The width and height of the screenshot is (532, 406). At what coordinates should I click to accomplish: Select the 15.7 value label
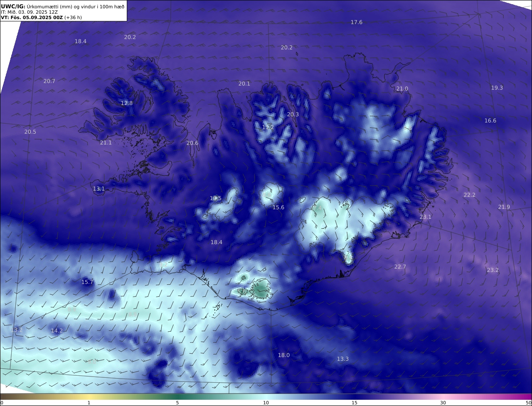[87, 282]
